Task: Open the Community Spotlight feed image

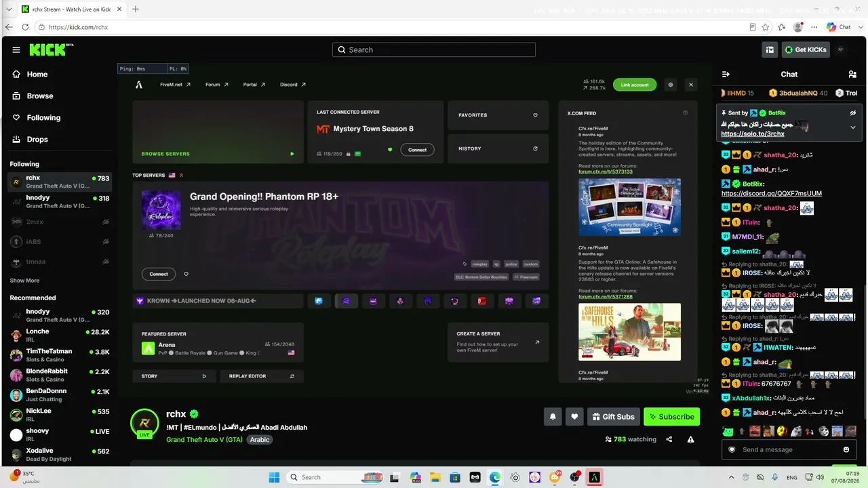Action: (x=629, y=207)
